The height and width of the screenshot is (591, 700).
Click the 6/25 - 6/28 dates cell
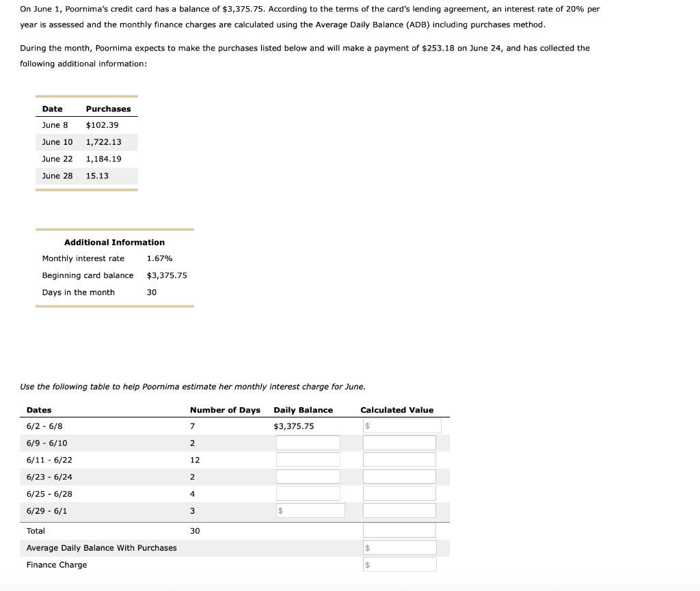tap(49, 494)
